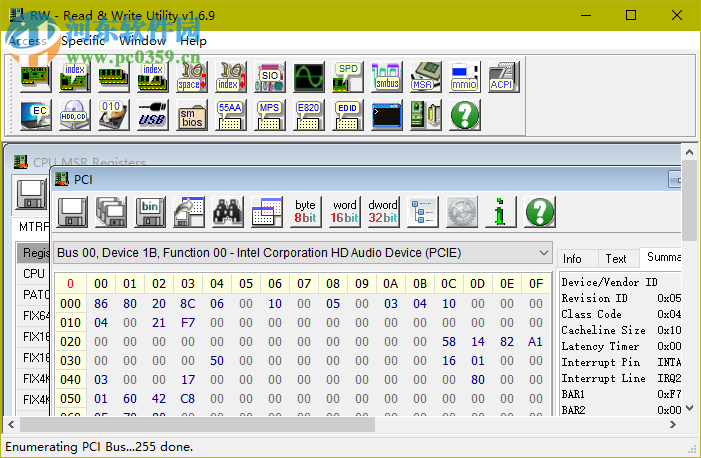Switch to the Info tab
701x458 pixels.
[x=573, y=258]
